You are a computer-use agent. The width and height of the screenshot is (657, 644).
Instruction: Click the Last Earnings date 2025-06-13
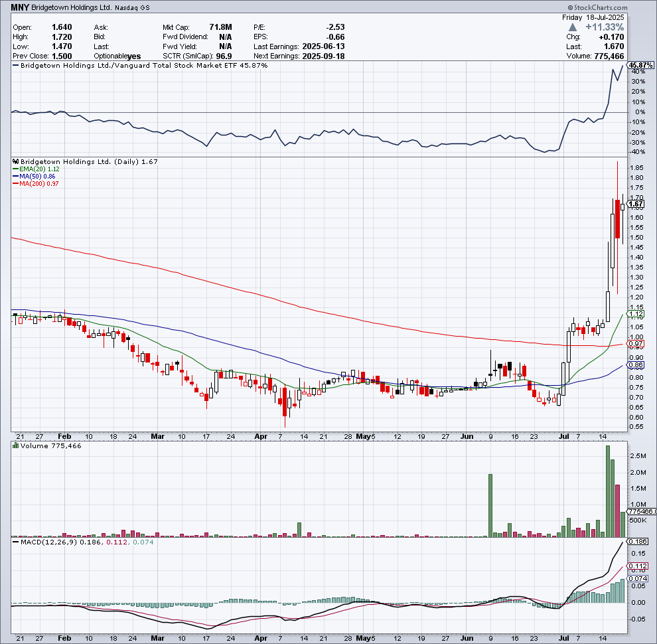click(x=323, y=46)
